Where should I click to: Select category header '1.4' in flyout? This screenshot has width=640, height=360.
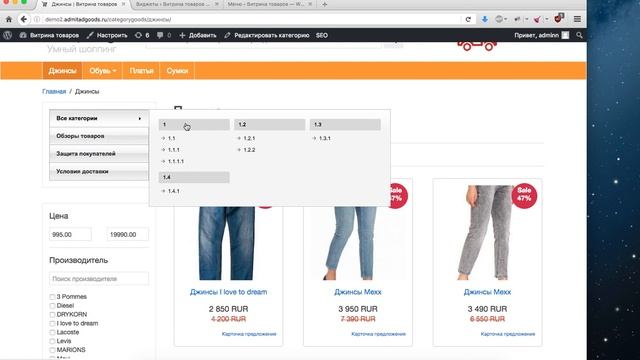pyautogui.click(x=194, y=177)
